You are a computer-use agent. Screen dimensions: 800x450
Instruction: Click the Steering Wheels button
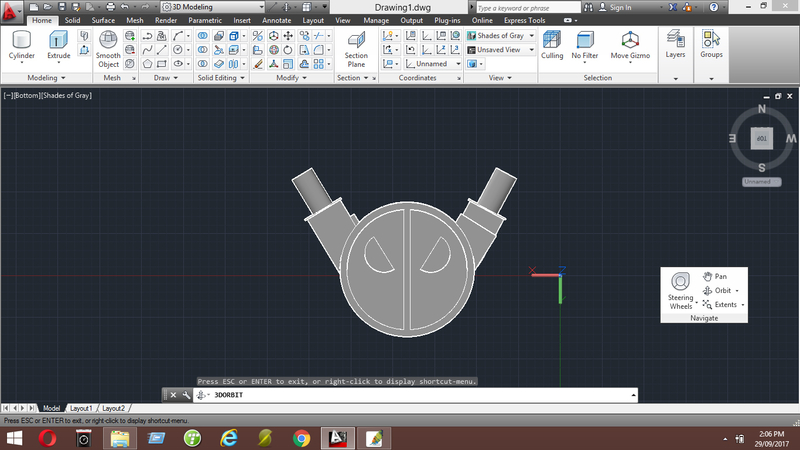(681, 291)
